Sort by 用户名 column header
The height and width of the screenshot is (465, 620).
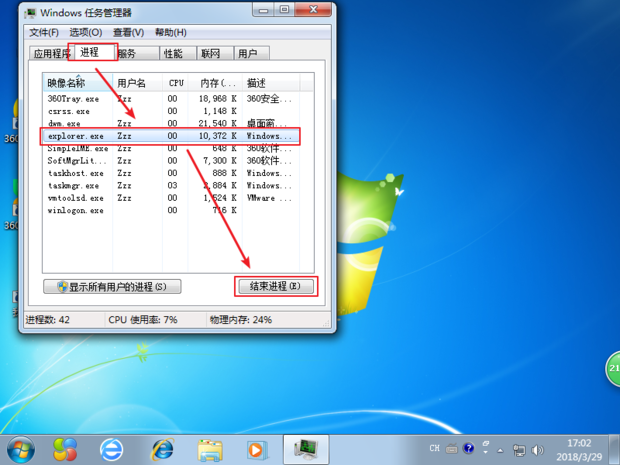click(x=137, y=83)
